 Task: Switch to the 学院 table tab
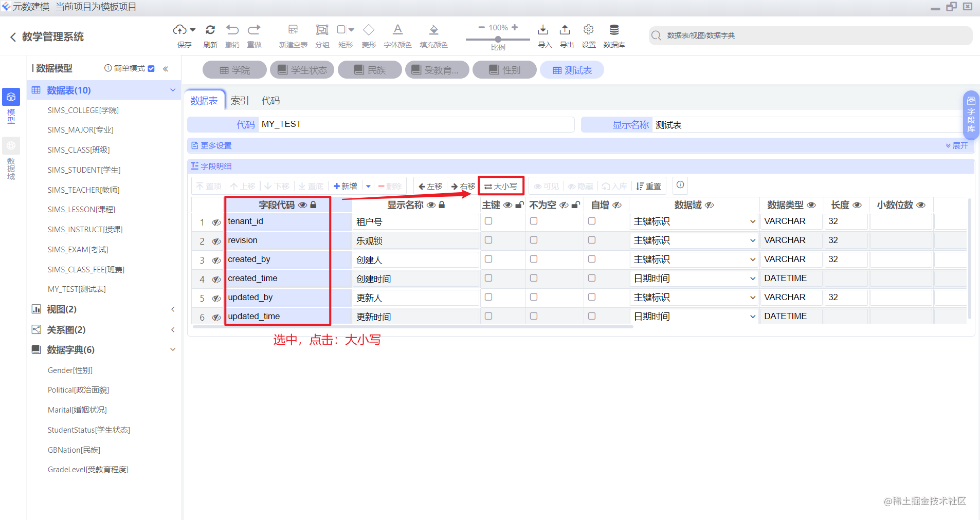(x=234, y=70)
